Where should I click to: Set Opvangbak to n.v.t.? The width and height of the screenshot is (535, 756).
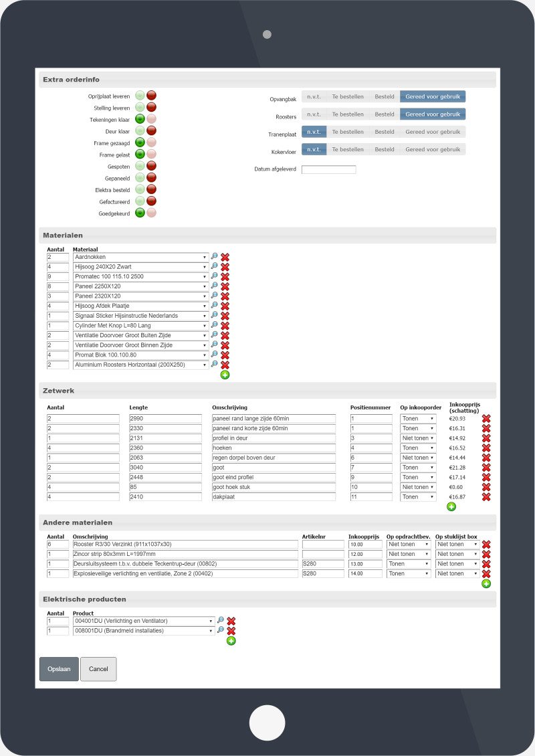(314, 96)
